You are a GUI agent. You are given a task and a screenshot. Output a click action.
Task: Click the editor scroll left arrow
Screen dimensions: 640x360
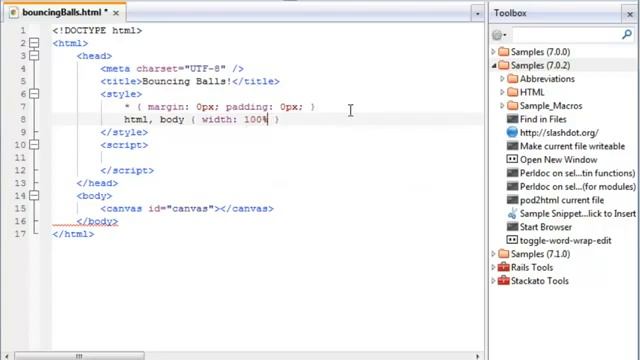[7, 356]
